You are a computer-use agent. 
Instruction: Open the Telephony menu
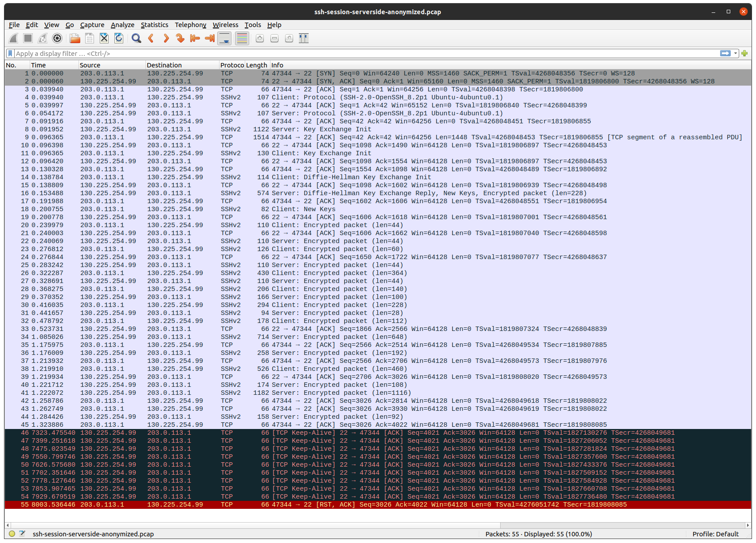tap(191, 25)
